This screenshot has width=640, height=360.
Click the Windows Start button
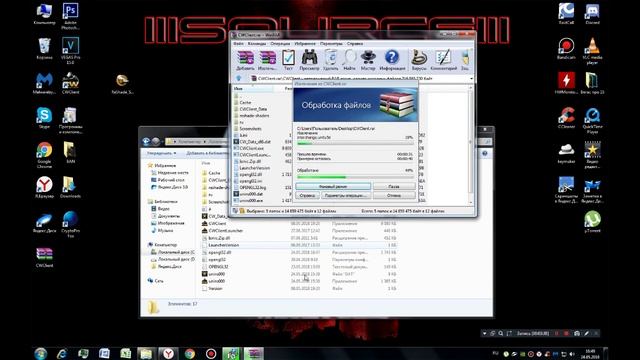(41, 353)
